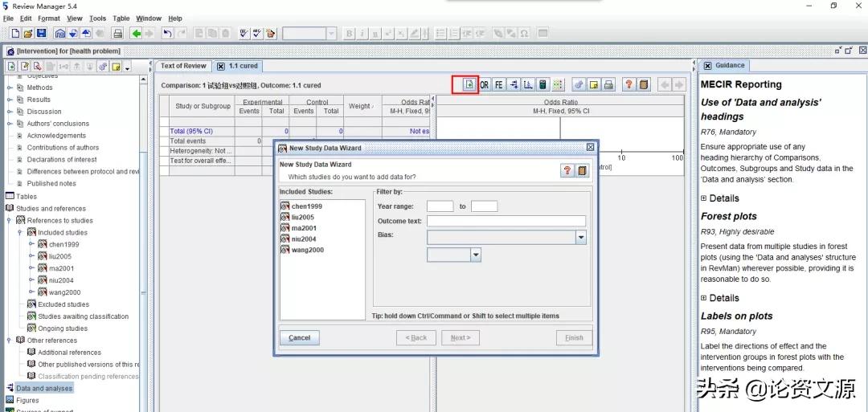Viewport: 868px width, 412px height.
Task: Open the handbook icon in outcome toolbar
Action: click(643, 84)
